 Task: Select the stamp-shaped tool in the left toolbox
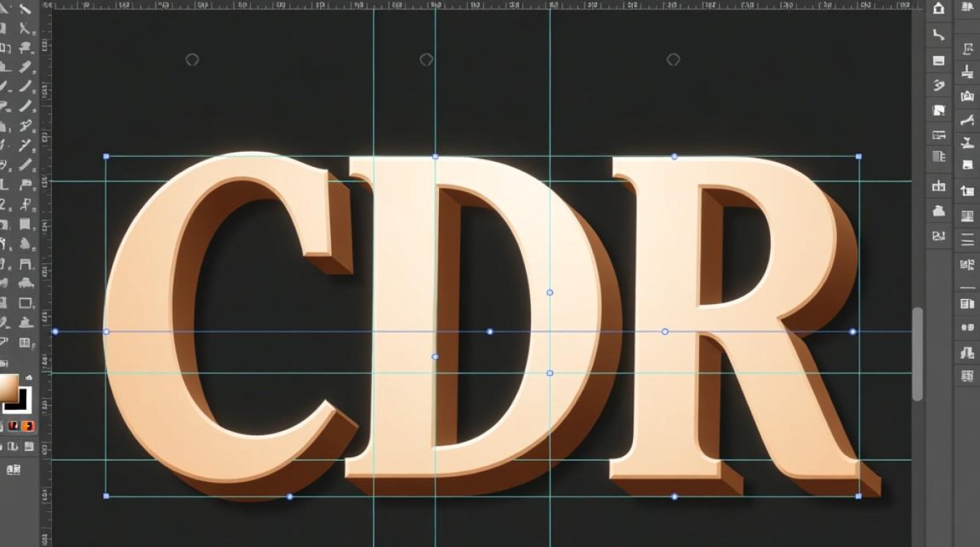(x=26, y=47)
